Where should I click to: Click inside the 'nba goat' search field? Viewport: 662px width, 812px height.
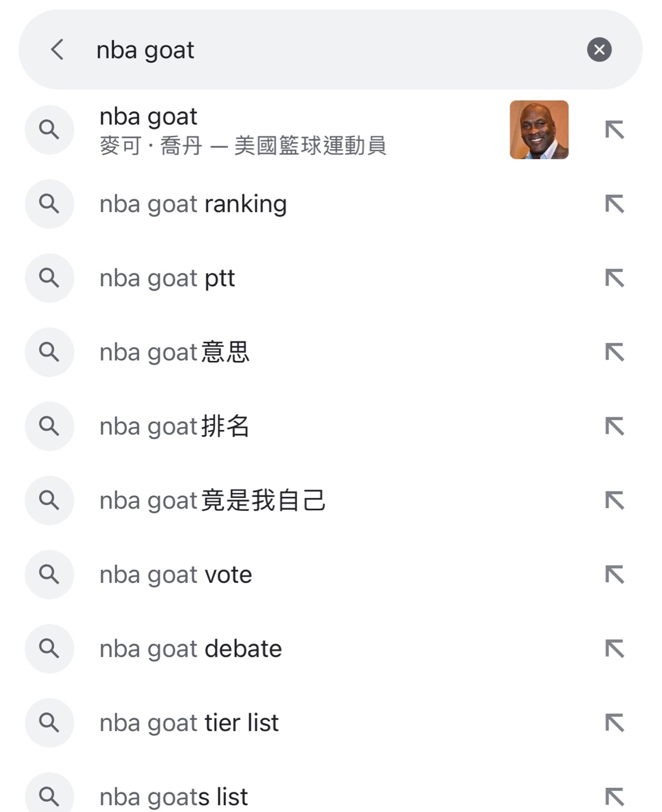pos(317,50)
